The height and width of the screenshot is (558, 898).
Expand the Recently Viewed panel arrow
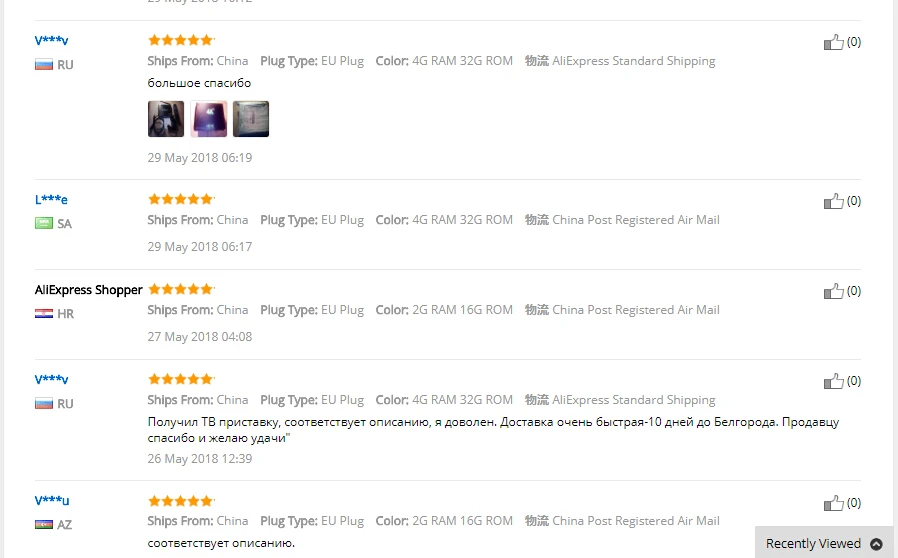876,544
